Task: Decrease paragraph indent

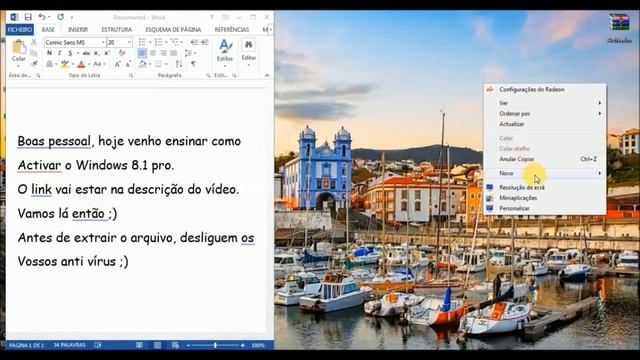Action: [x=194, y=42]
